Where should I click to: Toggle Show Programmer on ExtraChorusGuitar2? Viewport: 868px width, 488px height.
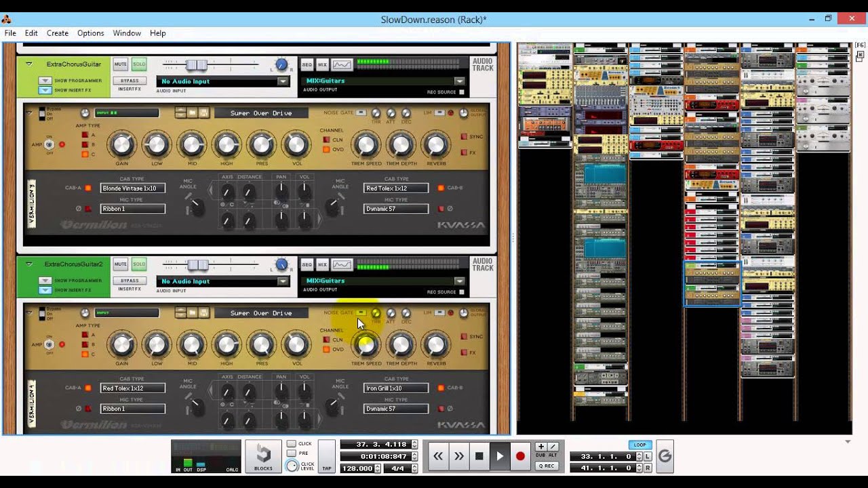point(45,280)
